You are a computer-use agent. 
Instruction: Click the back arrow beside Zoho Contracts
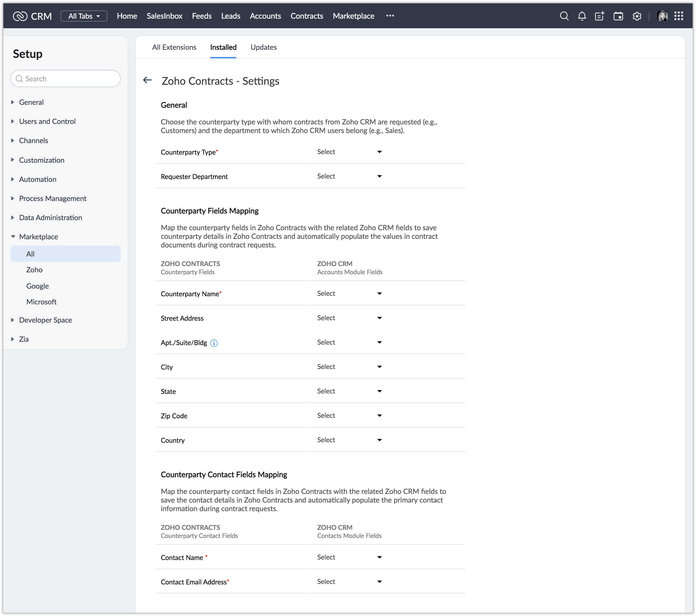point(147,80)
